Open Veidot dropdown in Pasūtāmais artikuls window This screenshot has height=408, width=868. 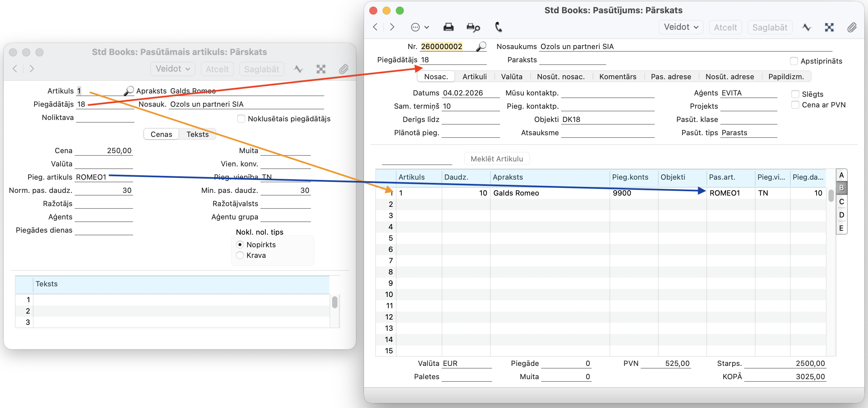click(173, 69)
